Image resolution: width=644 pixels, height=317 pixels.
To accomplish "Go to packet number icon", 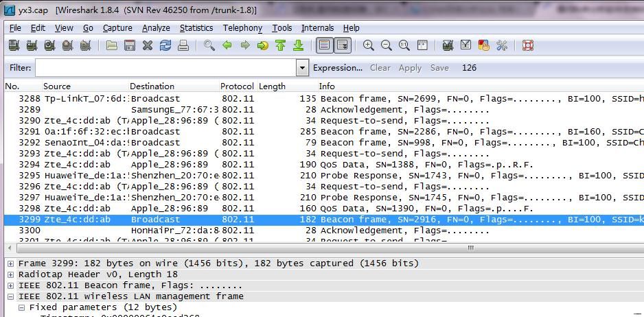I will (x=263, y=45).
